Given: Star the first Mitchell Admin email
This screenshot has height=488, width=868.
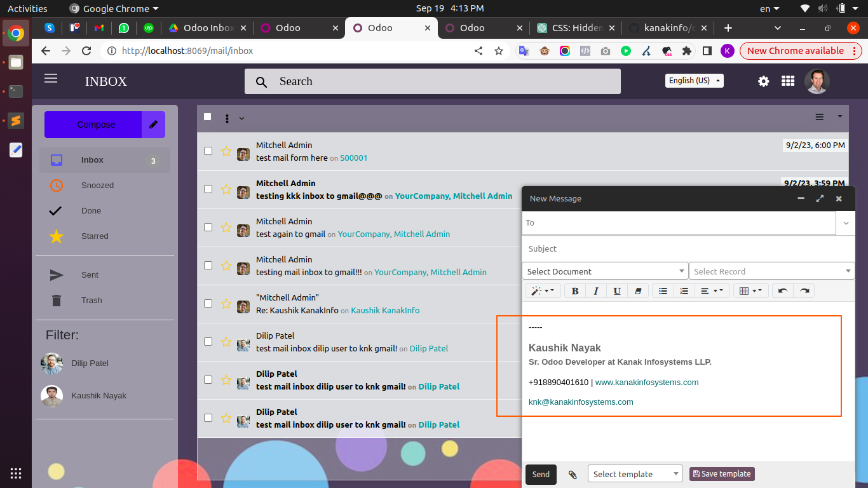Looking at the screenshot, I should 226,151.
